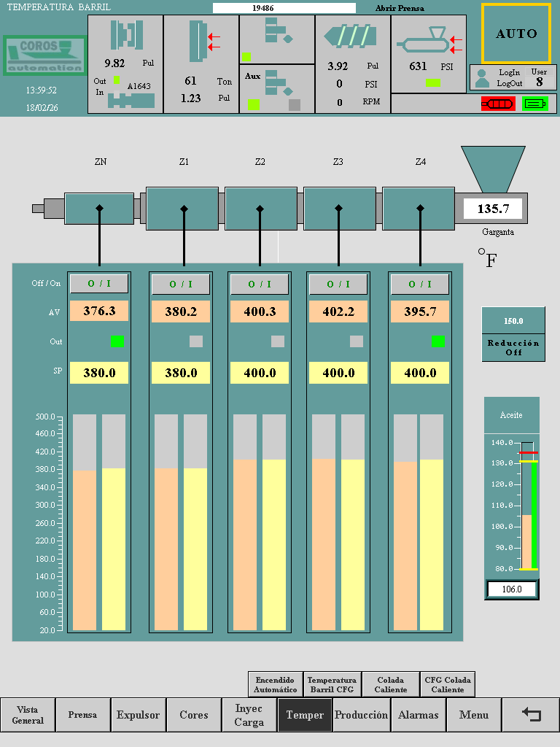The width and height of the screenshot is (560, 747).
Task: Toggle the Z2 zone Off/On switch
Action: [x=260, y=284]
